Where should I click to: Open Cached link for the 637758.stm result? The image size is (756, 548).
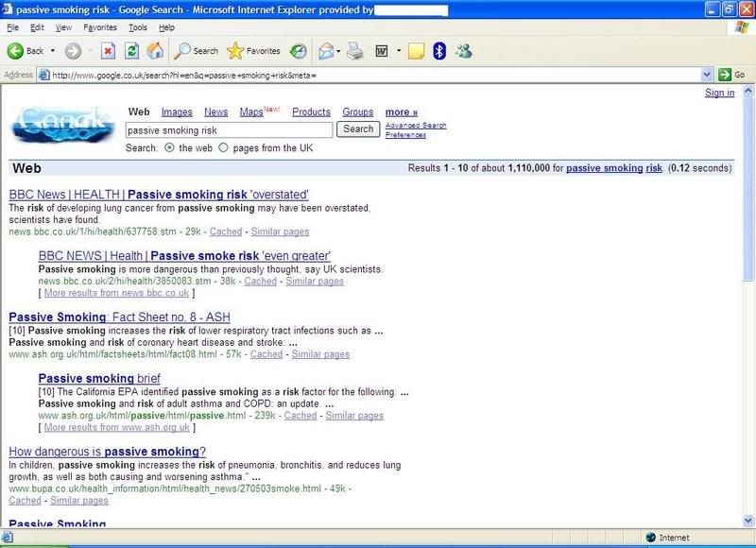click(226, 231)
